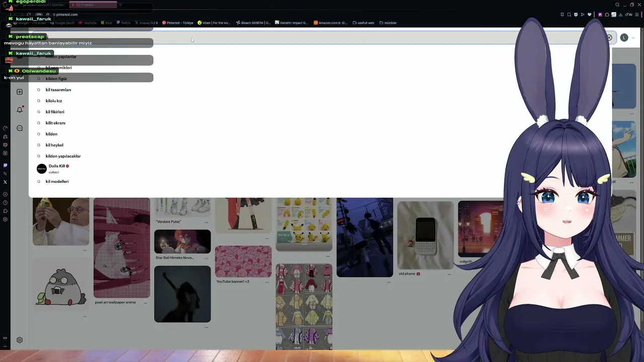Open the Bleach S01B114 bookmark

click(x=254, y=23)
